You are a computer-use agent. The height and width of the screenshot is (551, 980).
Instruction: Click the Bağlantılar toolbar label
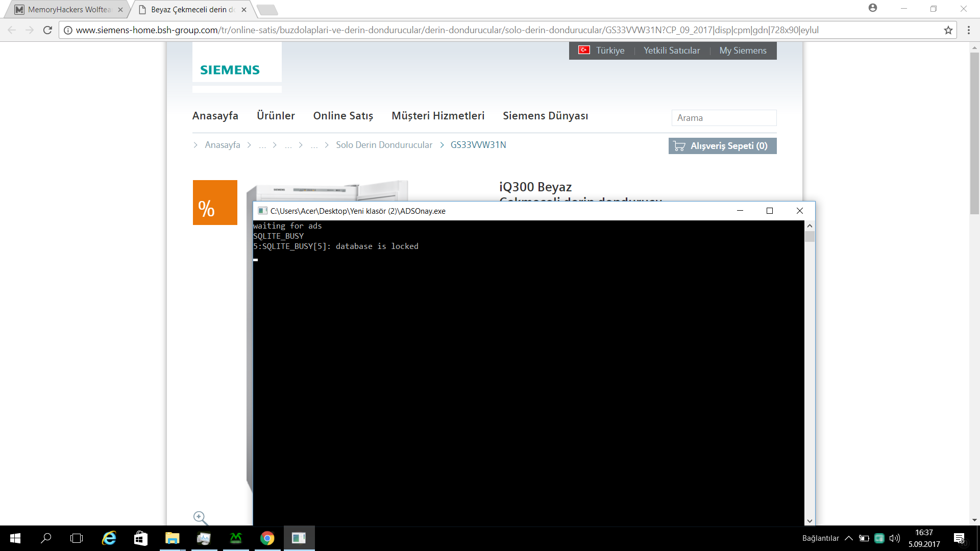pos(820,538)
